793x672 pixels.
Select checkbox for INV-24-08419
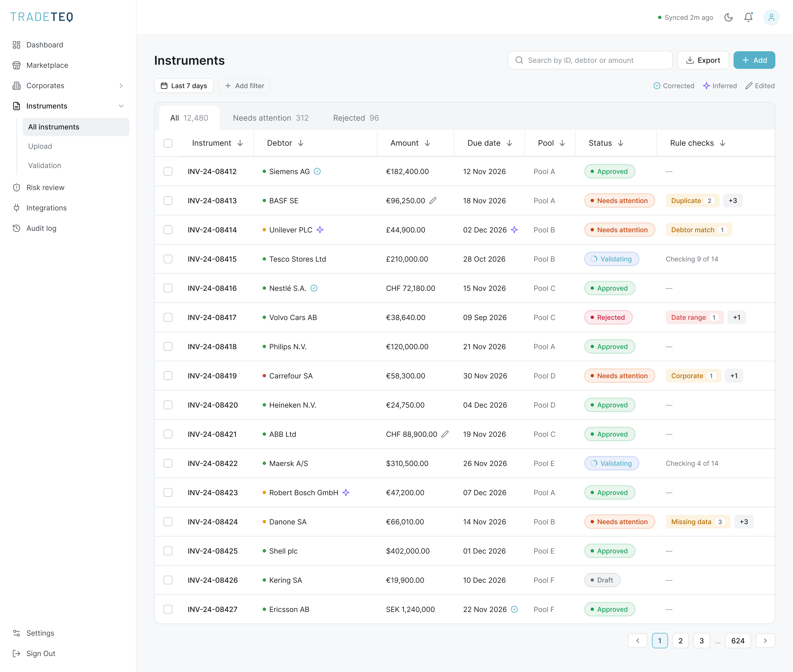pyautogui.click(x=168, y=376)
